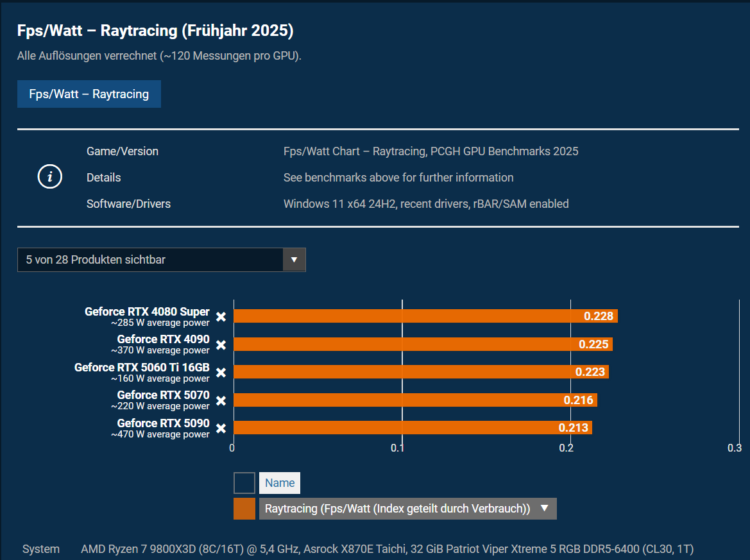Remove Geforce RTX 5070 with its X icon
Viewport: 750px width, 560px height.
(x=221, y=401)
